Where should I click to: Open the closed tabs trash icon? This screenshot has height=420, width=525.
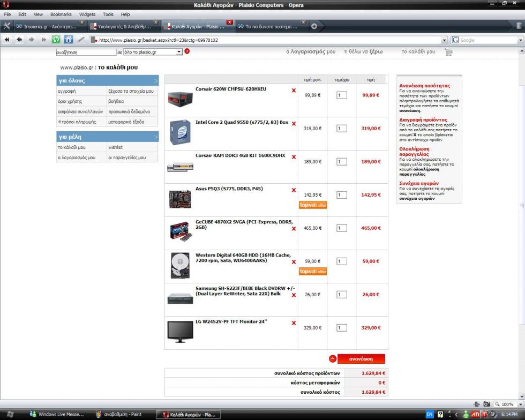[519, 26]
